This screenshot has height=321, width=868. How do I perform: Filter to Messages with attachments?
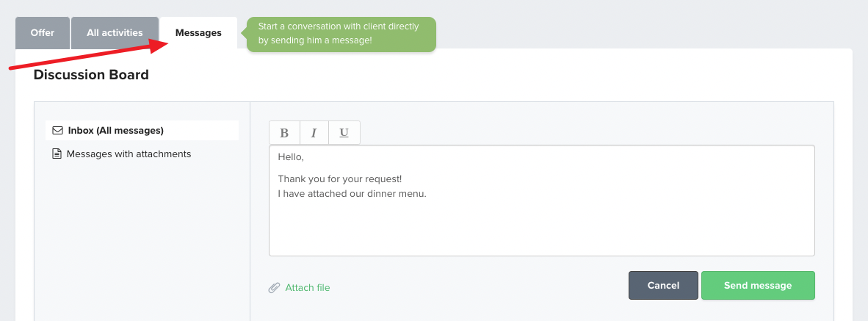click(129, 154)
